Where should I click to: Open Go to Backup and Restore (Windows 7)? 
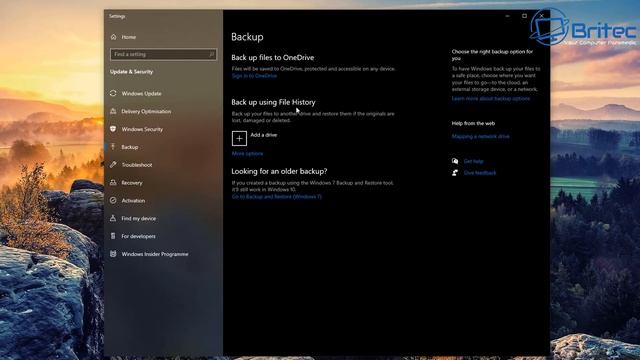[x=277, y=197]
